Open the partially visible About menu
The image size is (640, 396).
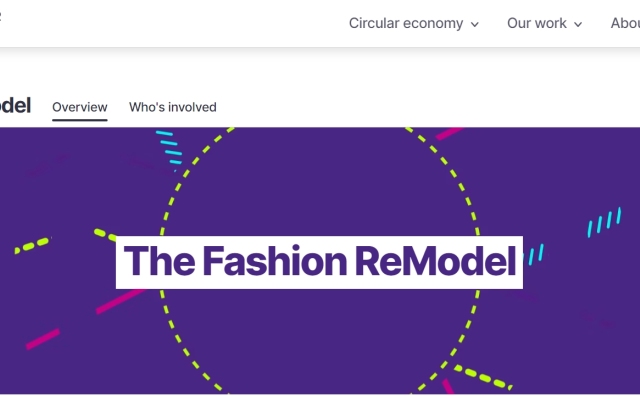point(625,23)
